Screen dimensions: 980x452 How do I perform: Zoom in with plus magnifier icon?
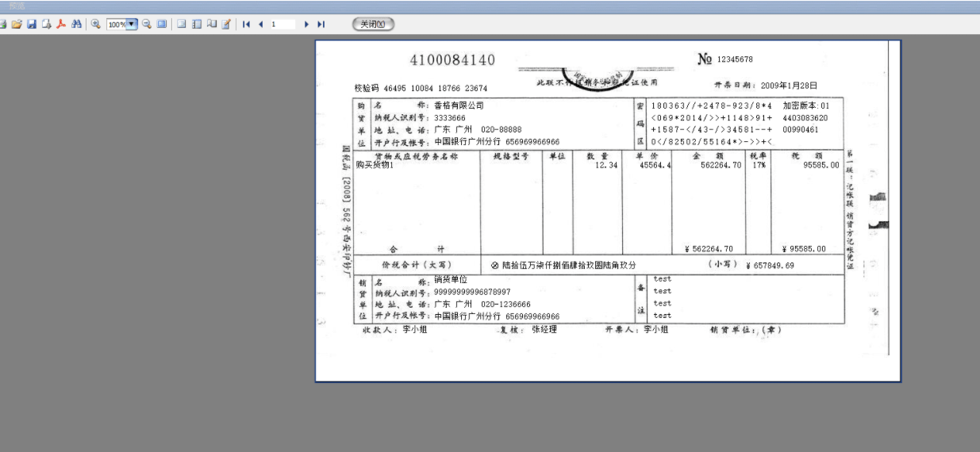tap(95, 25)
